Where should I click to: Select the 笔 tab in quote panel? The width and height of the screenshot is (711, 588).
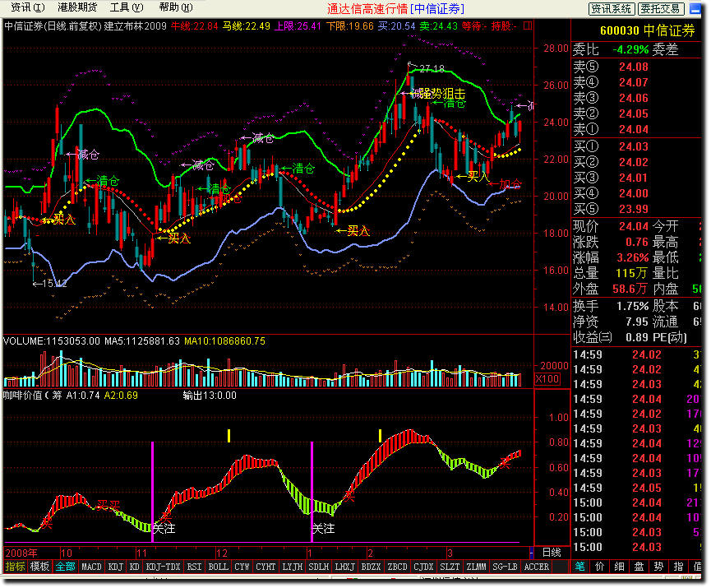[x=580, y=567]
